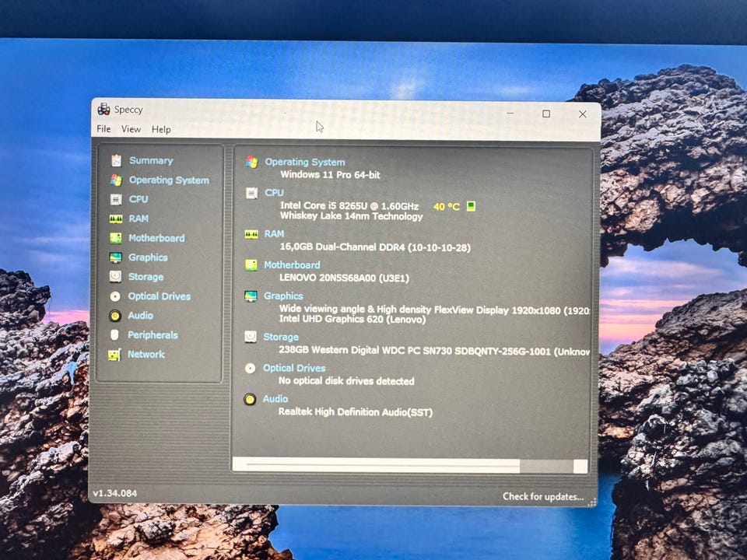The image size is (747, 560).
Task: Click CPU chip icon beside CPU heading
Action: 251,193
